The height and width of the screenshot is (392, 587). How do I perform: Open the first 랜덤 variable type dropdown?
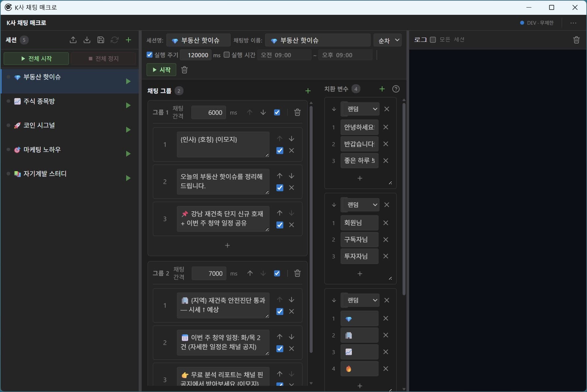(x=361, y=109)
